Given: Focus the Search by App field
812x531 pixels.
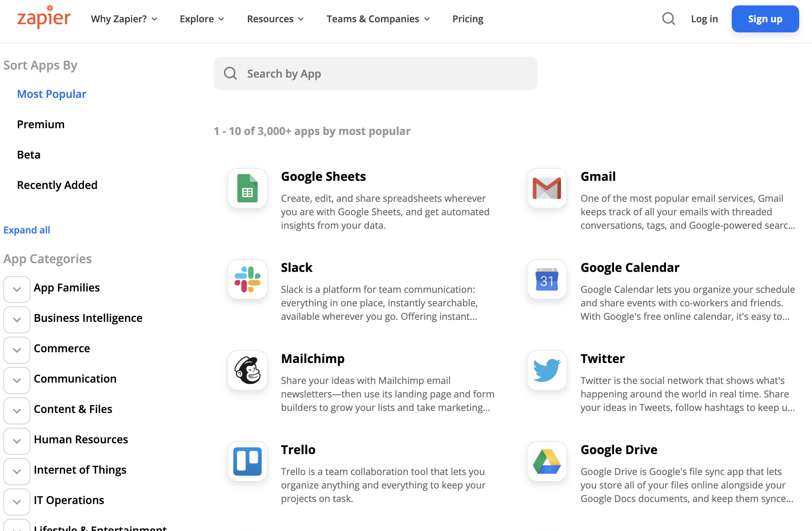Looking at the screenshot, I should click(375, 73).
